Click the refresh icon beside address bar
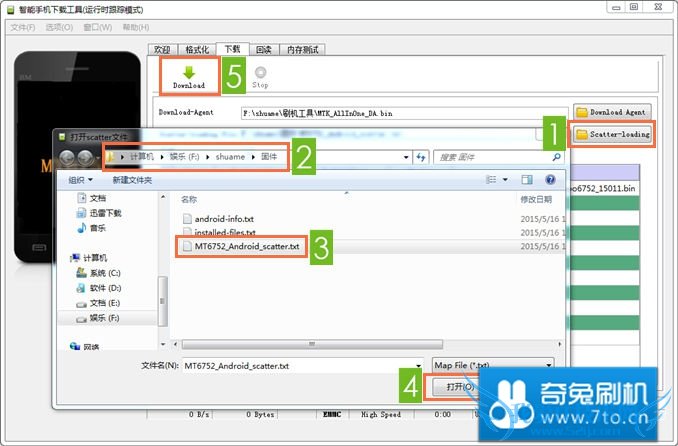 (x=421, y=157)
